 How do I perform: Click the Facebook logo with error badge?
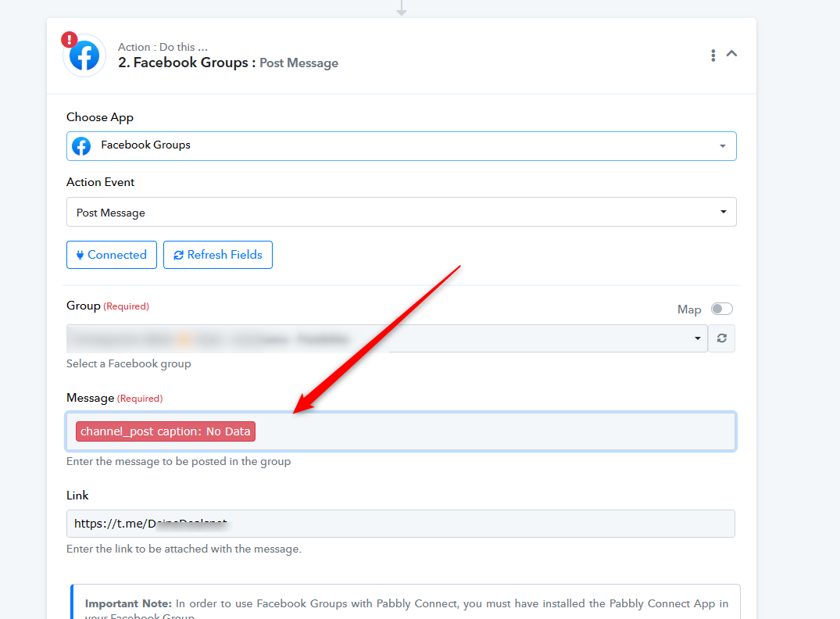[x=84, y=55]
